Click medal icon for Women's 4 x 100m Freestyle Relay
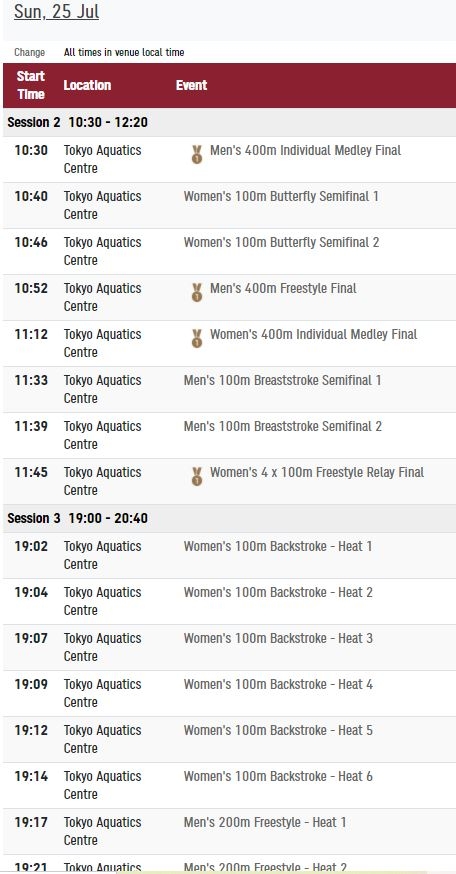Image resolution: width=456 pixels, height=874 pixels. [x=196, y=477]
